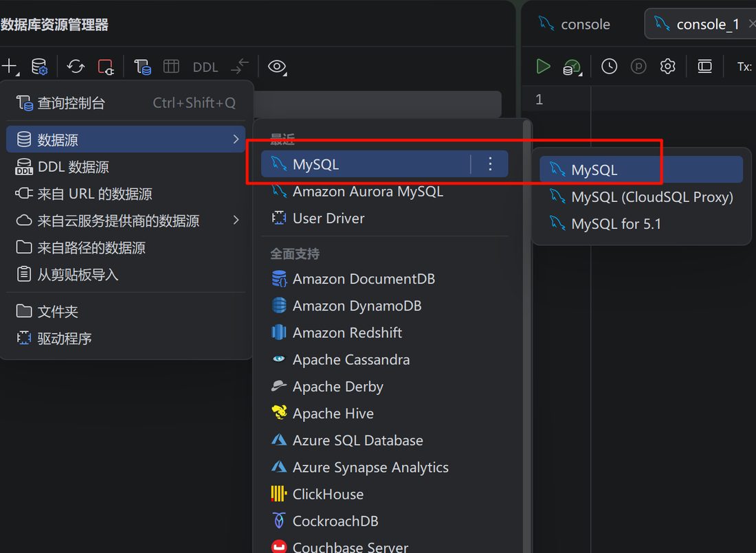Screen dimensions: 756x553
Task: Open console settings gear icon
Action: pos(667,66)
